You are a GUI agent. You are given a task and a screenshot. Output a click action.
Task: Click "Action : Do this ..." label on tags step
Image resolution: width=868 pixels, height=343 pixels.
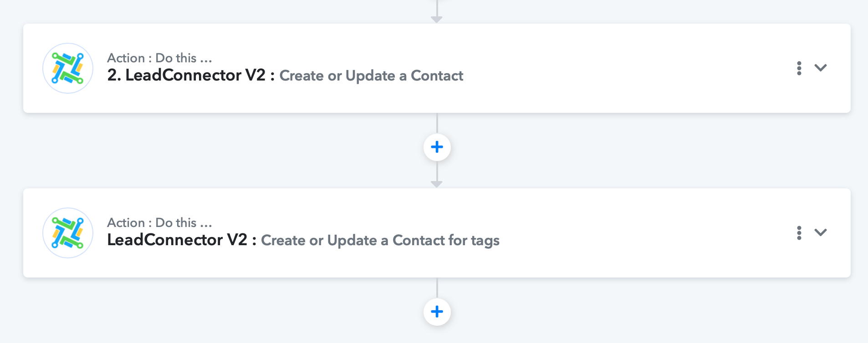159,222
